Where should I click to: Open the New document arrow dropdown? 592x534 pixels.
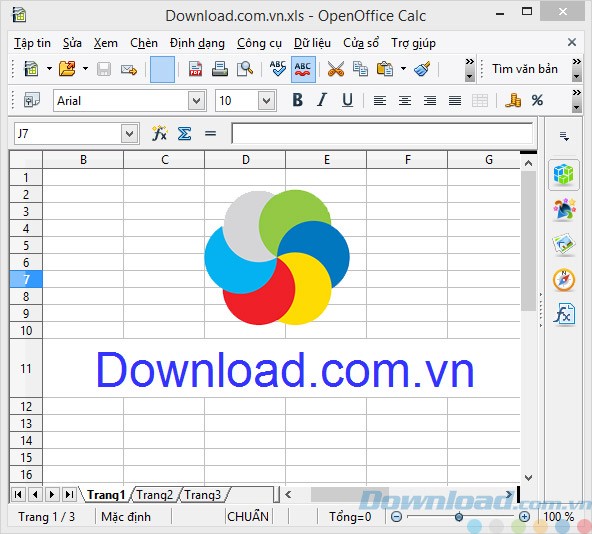coord(49,69)
